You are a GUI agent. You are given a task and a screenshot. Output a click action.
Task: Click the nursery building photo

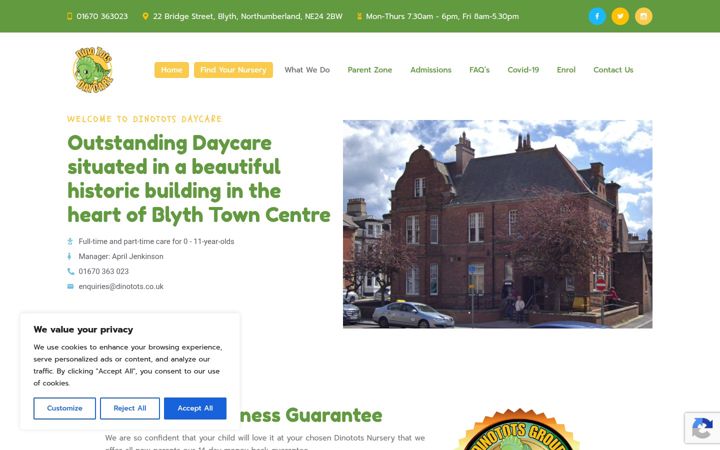497,224
